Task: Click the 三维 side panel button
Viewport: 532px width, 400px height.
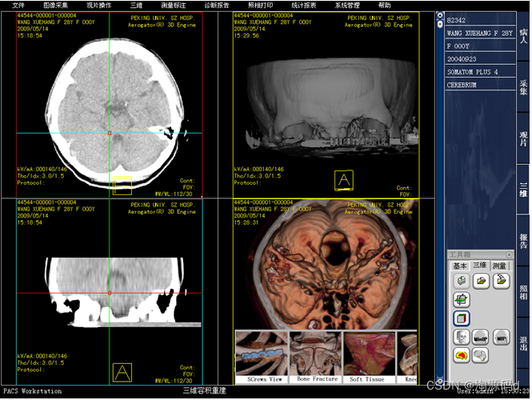Action: [523, 190]
